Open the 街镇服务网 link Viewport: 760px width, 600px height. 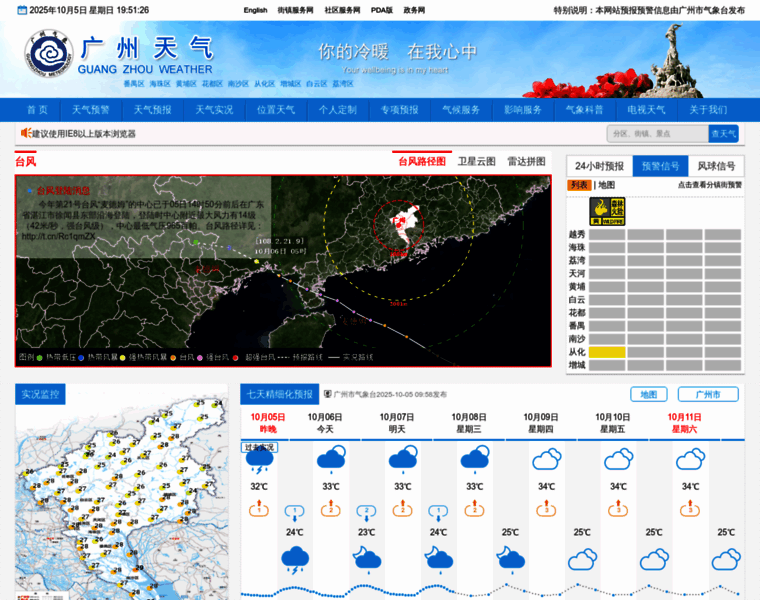coord(296,10)
